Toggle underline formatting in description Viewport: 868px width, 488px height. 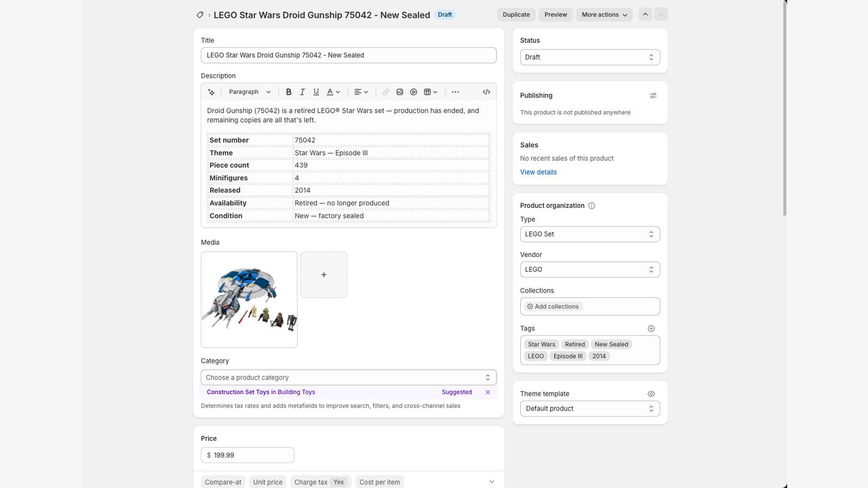316,92
